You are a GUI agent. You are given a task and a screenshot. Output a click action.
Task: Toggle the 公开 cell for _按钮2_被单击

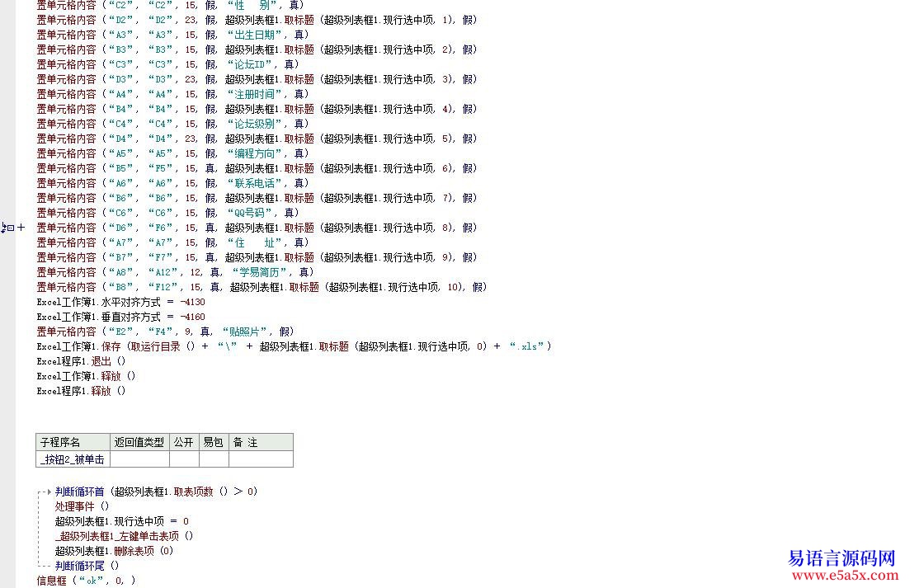coord(183,459)
